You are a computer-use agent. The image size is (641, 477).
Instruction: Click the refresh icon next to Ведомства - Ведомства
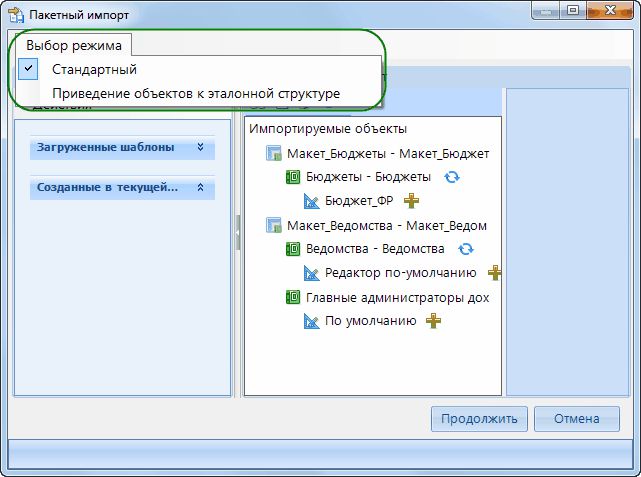pos(465,249)
